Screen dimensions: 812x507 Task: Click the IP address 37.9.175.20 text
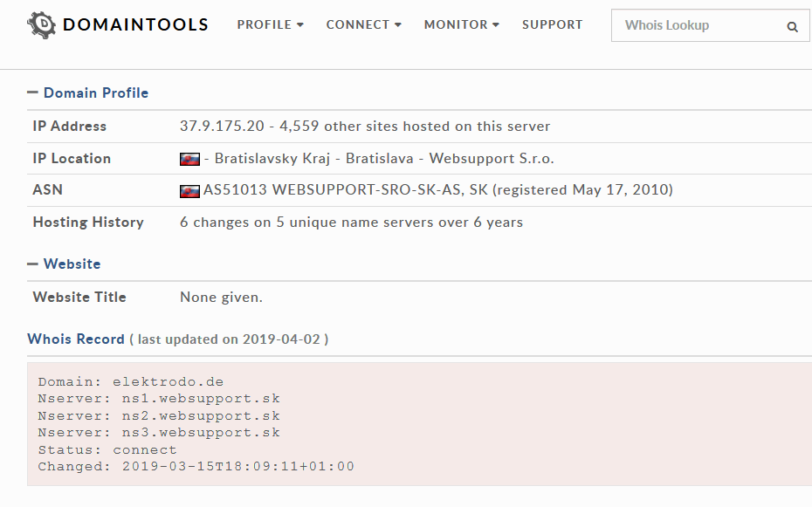click(x=222, y=127)
